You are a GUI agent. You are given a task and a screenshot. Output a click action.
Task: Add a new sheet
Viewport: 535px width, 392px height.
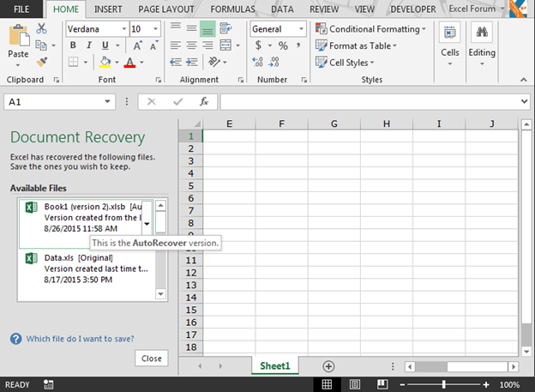(x=328, y=366)
